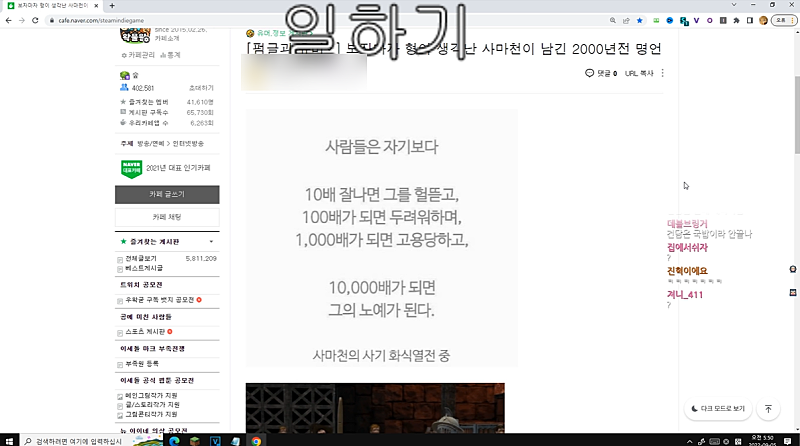The width and height of the screenshot is (800, 446).
Task: Toggle the blue bookmark star
Action: click(639, 20)
